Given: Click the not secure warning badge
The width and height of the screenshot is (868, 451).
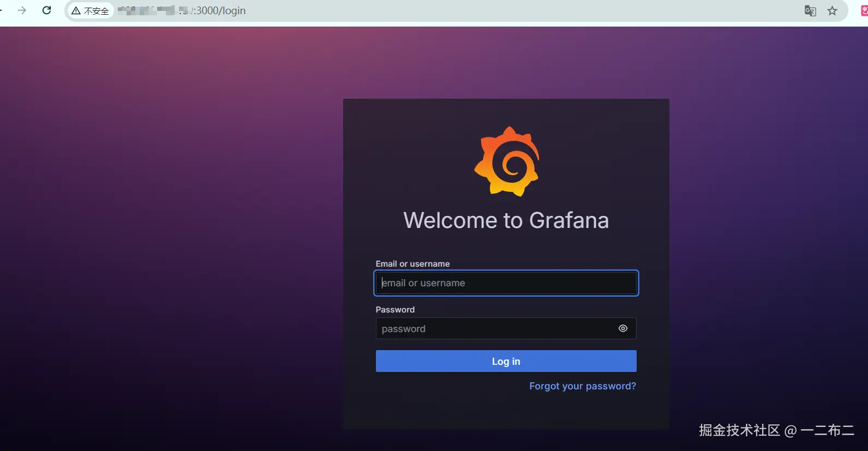Looking at the screenshot, I should pos(91,10).
